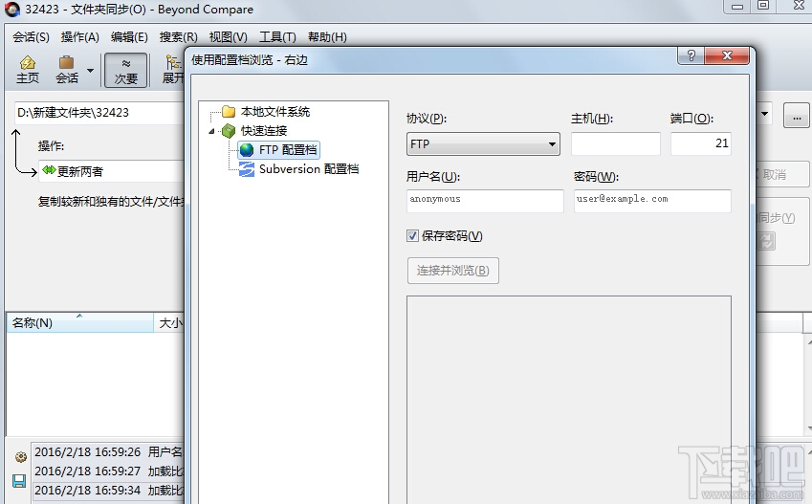Expand the 会话 toolbar dropdown arrow

point(90,71)
